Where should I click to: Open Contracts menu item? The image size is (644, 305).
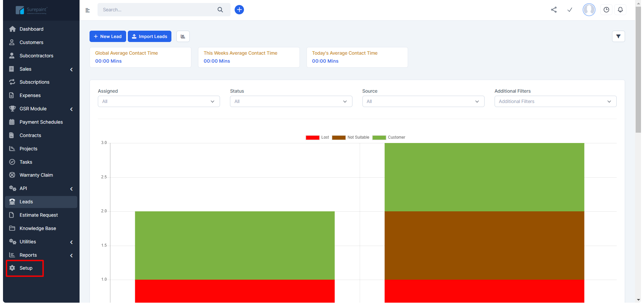point(41,135)
